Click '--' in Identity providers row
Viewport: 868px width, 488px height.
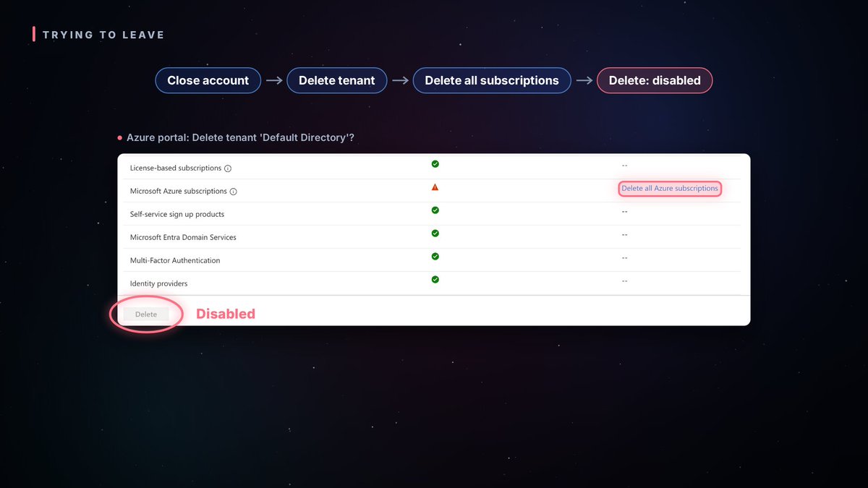(x=624, y=281)
